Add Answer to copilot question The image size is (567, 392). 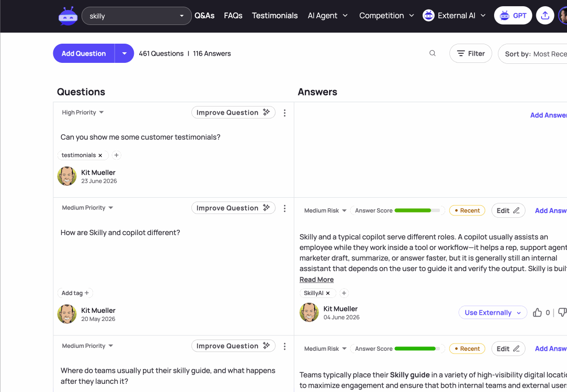click(x=551, y=211)
